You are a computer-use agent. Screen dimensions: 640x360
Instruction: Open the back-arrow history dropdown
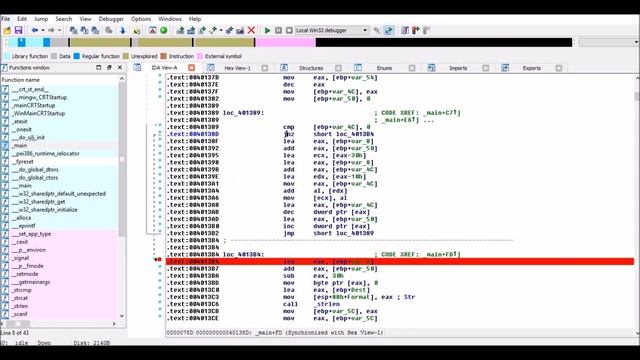(42, 30)
